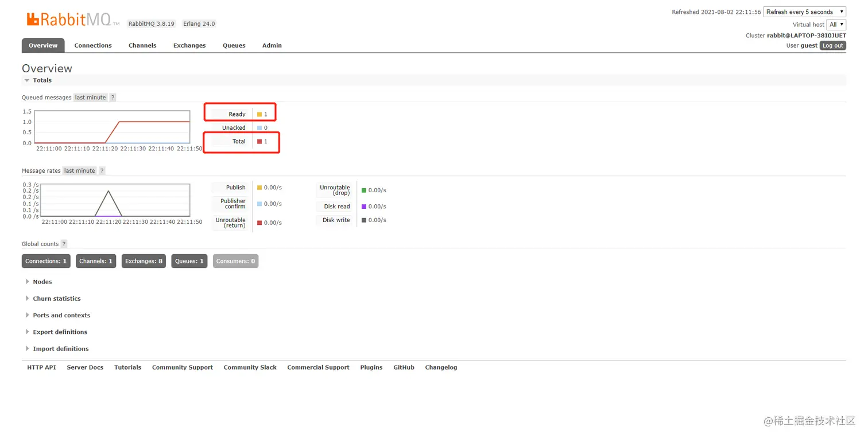Click the gray Disk write swatch

364,220
